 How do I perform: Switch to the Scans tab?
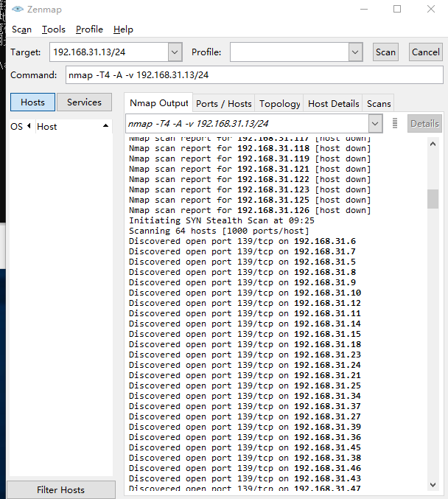[379, 103]
